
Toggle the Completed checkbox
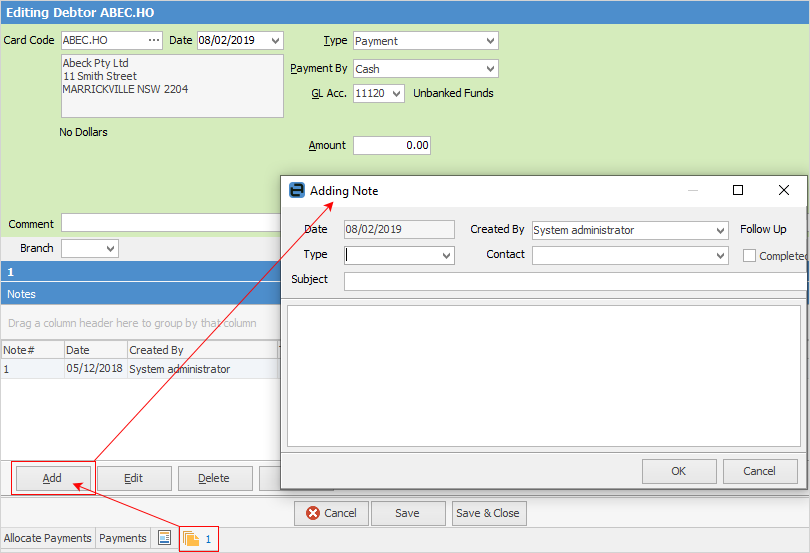pos(749,255)
